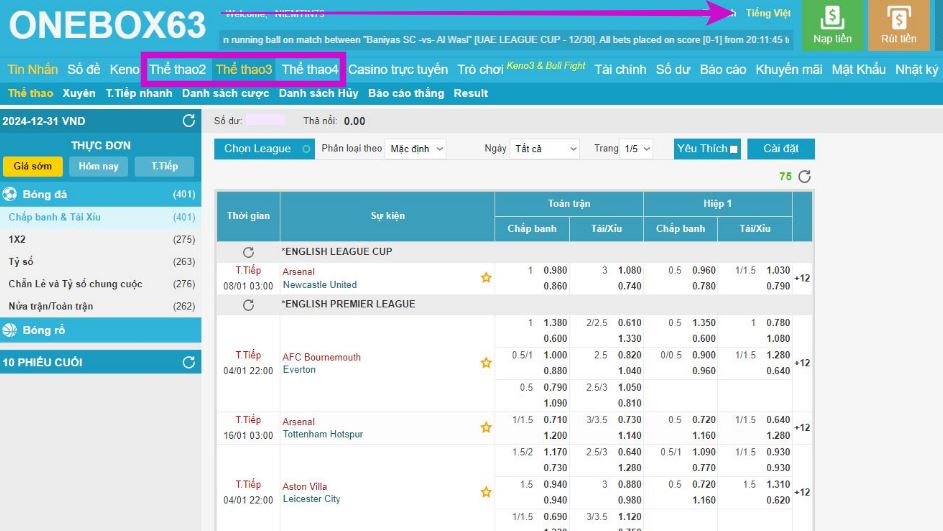Refresh the 2024-12-31 VND panel
The height and width of the screenshot is (531, 943).
click(x=189, y=121)
